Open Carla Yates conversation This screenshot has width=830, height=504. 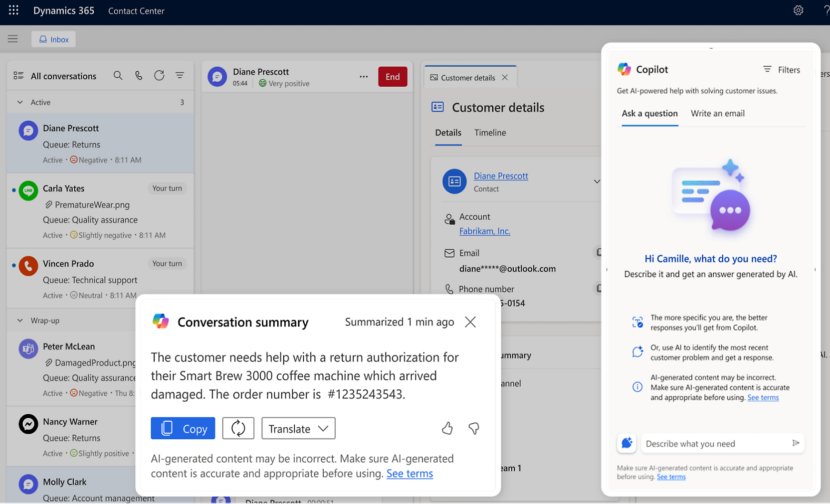[x=100, y=211]
